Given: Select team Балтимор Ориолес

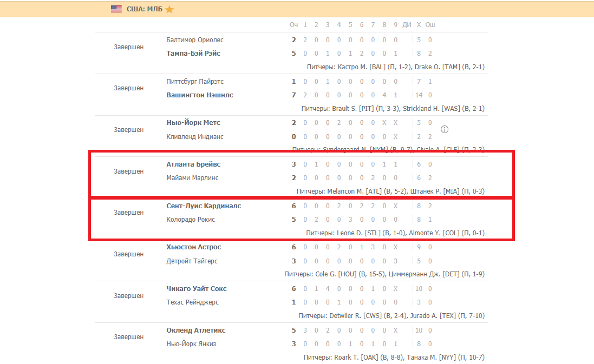Looking at the screenshot, I should (x=195, y=40).
